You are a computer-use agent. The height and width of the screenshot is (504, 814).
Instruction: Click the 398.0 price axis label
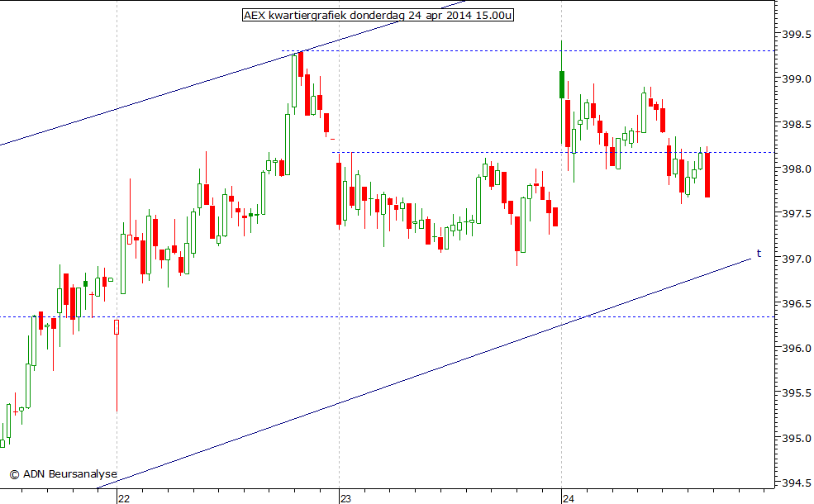pos(797,169)
